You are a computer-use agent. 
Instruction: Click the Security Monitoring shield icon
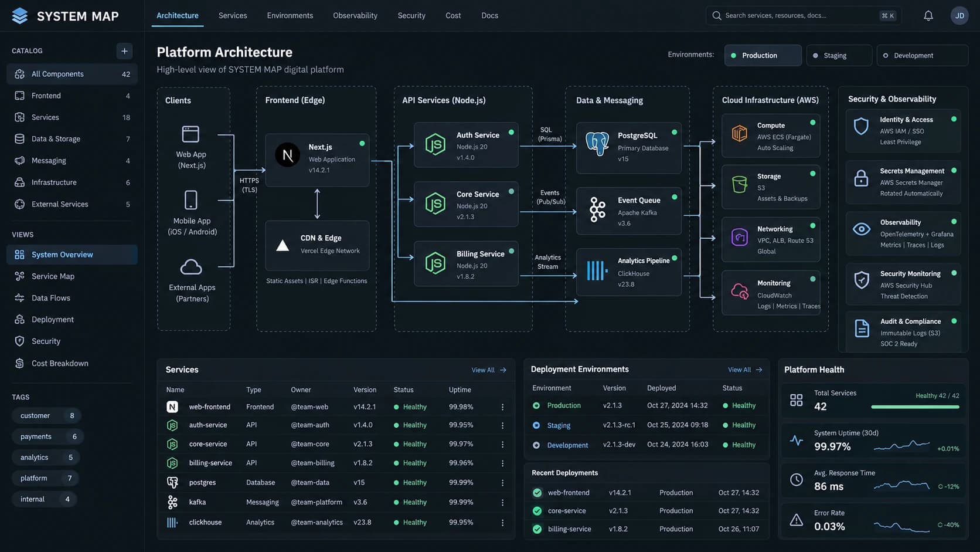pyautogui.click(x=861, y=280)
